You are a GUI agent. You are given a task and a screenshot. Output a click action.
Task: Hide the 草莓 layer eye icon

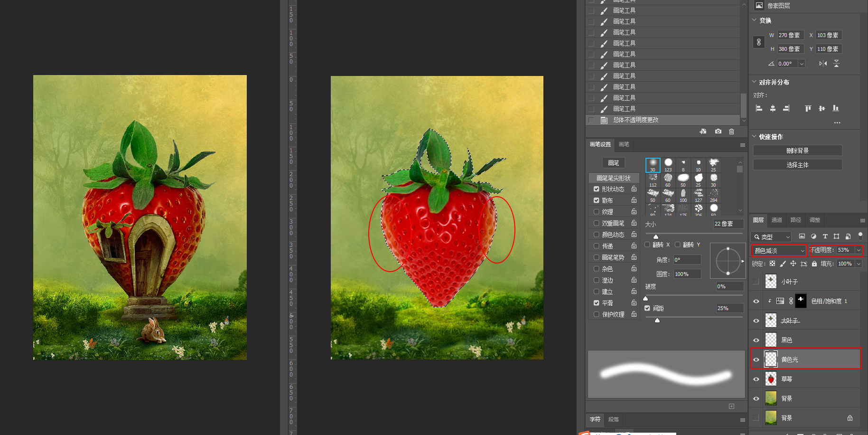click(x=756, y=379)
